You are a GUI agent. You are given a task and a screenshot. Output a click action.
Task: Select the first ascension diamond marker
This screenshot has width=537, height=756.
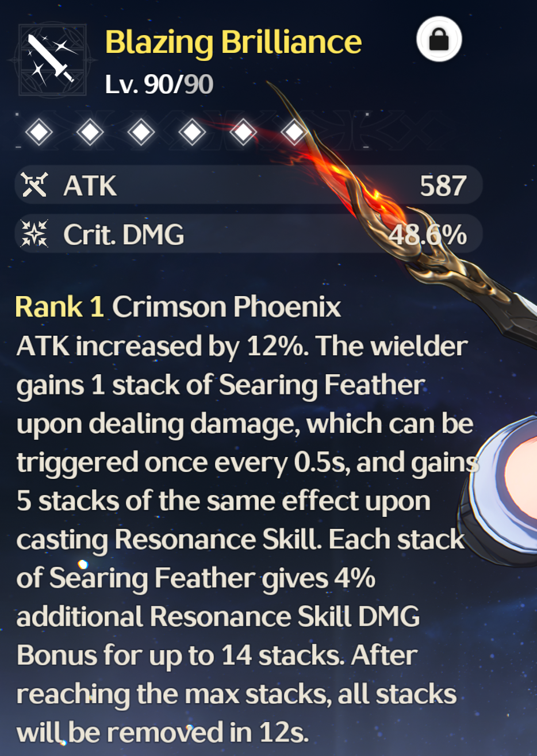coord(39,133)
